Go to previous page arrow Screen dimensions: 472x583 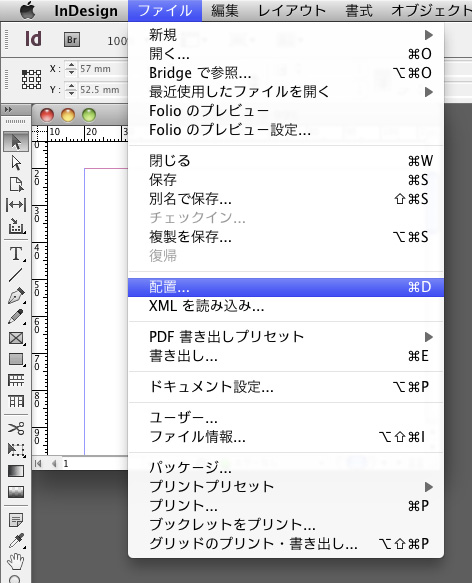click(54, 464)
